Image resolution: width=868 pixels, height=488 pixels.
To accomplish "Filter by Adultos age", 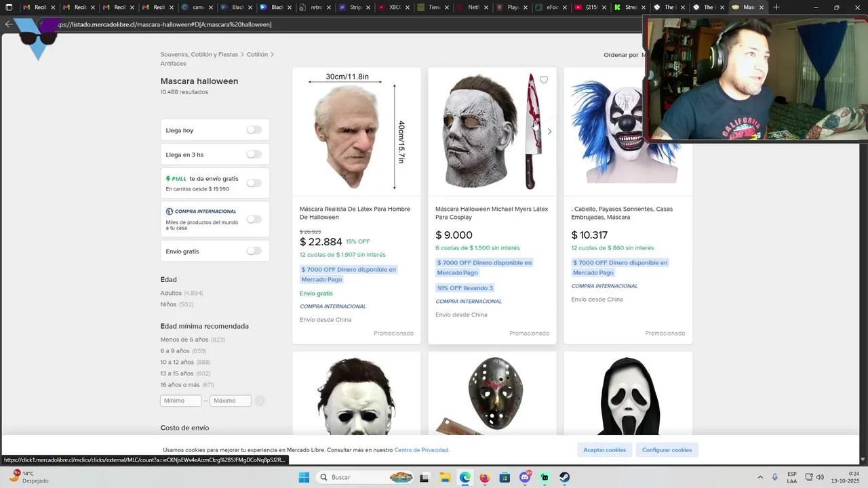I will pos(171,293).
